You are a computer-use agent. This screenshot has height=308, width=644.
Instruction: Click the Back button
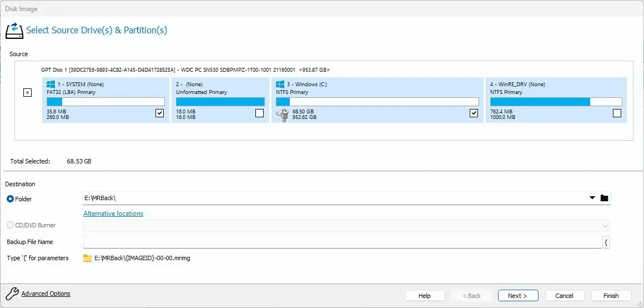471,296
